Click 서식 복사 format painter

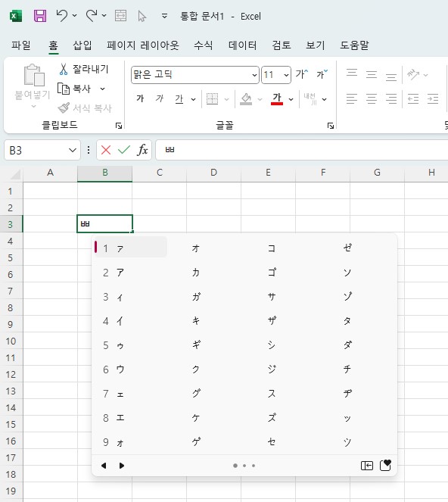(85, 108)
